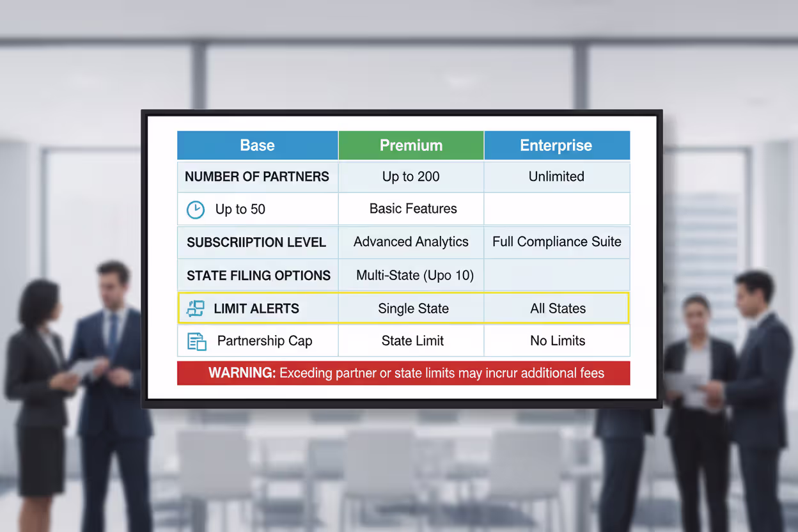Select the No Limits cell
The image size is (798, 532).
556,341
